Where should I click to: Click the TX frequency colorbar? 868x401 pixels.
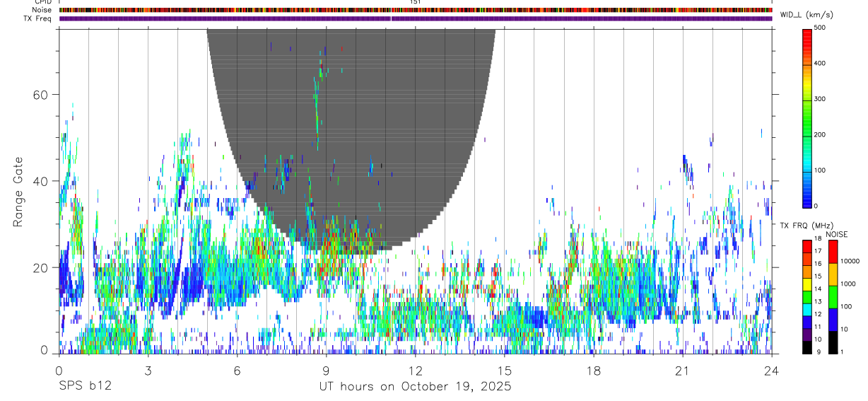807,296
